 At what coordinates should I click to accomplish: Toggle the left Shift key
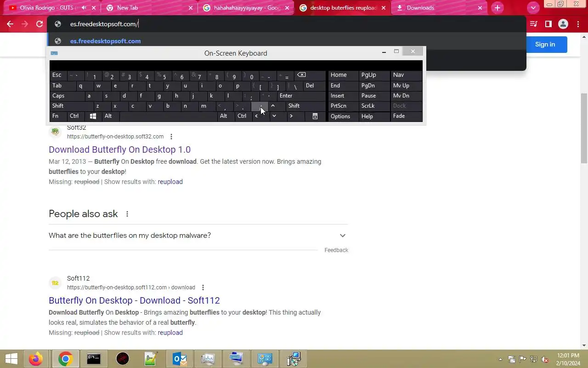click(x=71, y=106)
